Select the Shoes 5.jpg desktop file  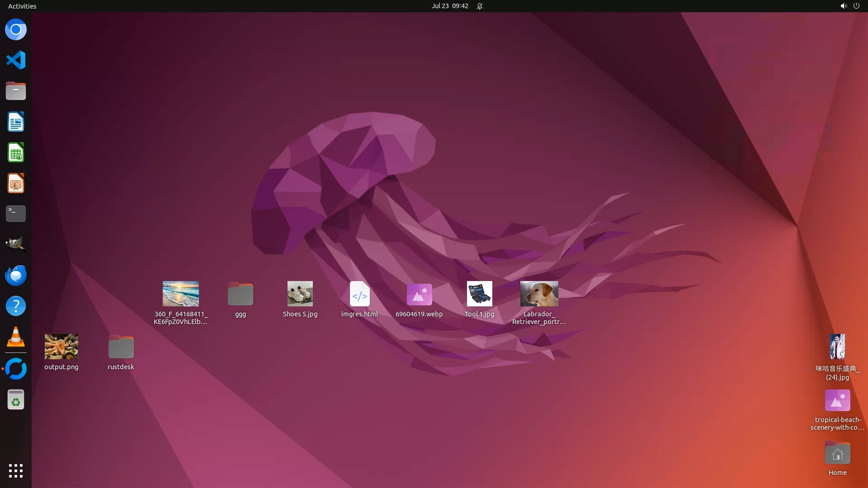pyautogui.click(x=300, y=294)
